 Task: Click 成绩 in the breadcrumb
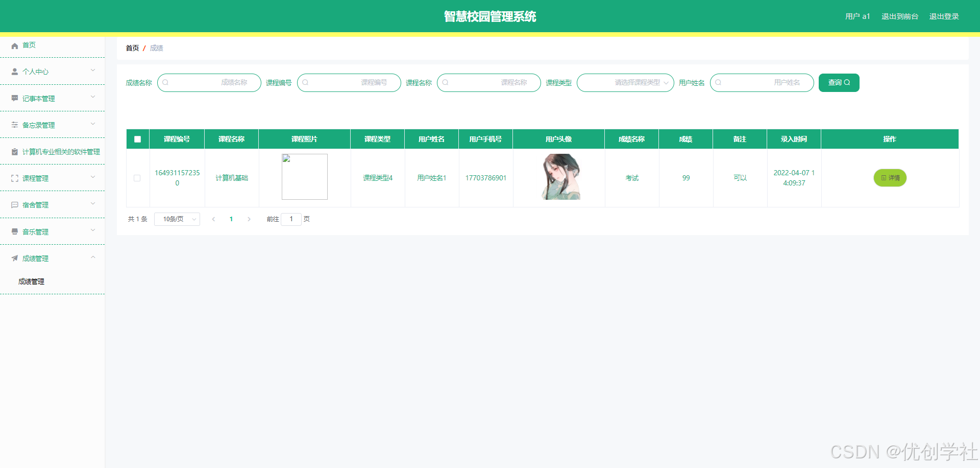click(x=157, y=48)
